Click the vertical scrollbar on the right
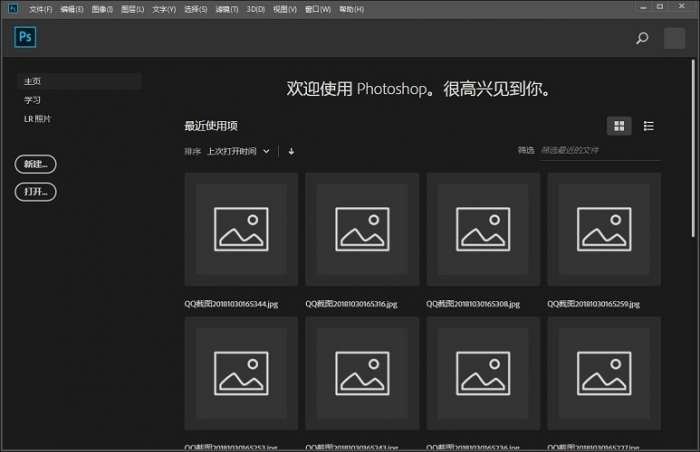Image resolution: width=700 pixels, height=452 pixels. (x=693, y=148)
